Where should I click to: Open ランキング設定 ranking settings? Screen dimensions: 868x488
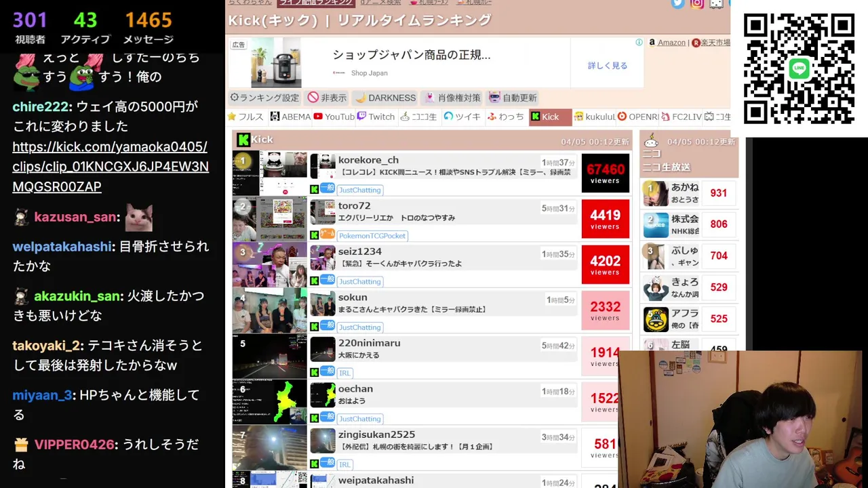click(264, 98)
